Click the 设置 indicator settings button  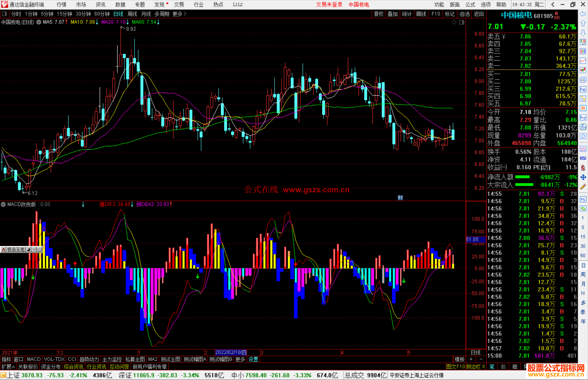pos(253,360)
